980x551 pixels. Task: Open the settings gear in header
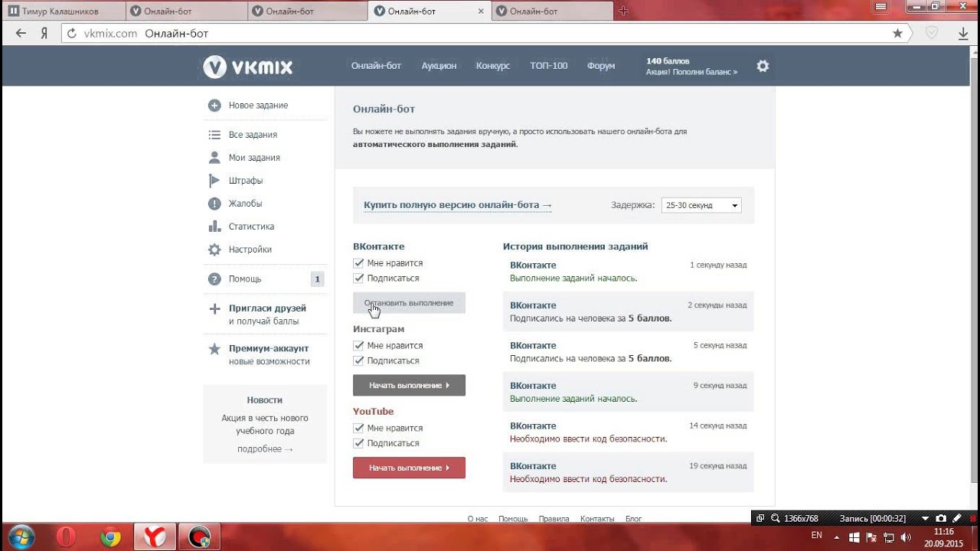click(x=763, y=66)
